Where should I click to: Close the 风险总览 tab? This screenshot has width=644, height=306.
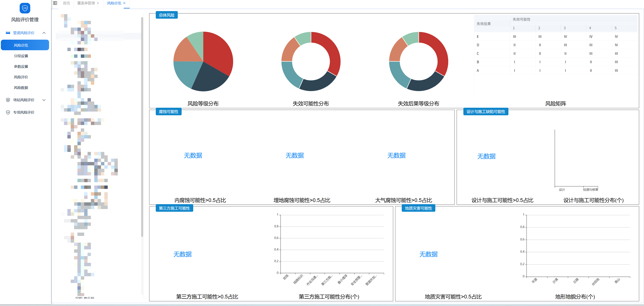[x=124, y=3]
